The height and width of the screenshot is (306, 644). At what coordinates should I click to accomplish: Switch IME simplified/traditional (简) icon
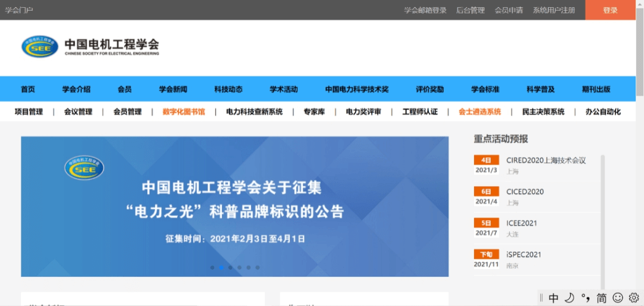[x=602, y=298]
